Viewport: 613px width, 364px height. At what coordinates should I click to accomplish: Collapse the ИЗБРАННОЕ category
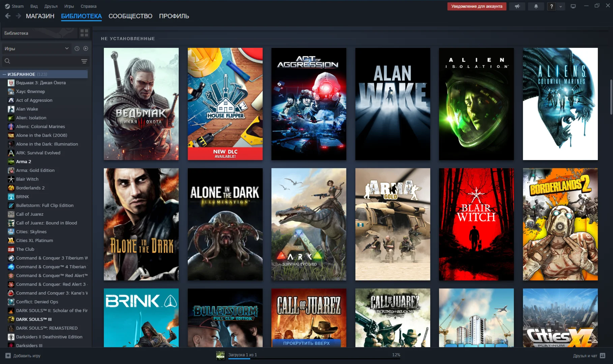click(4, 74)
